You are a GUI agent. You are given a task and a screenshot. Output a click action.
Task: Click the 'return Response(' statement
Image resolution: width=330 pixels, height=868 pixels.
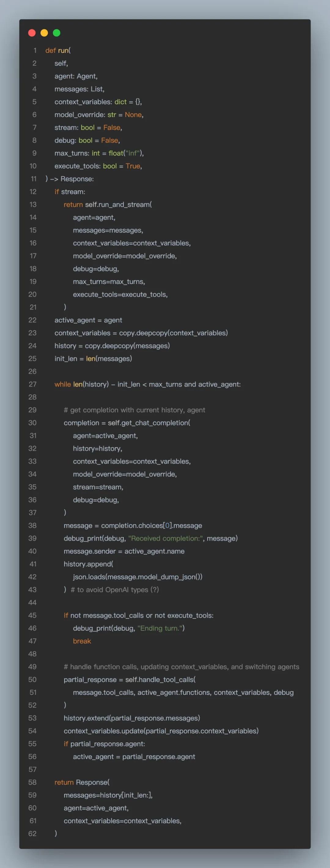82,782
